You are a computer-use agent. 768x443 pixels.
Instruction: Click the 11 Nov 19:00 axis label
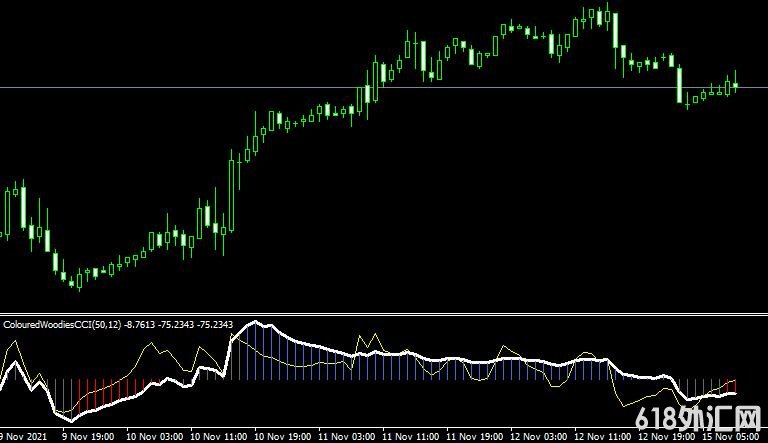(x=473, y=437)
